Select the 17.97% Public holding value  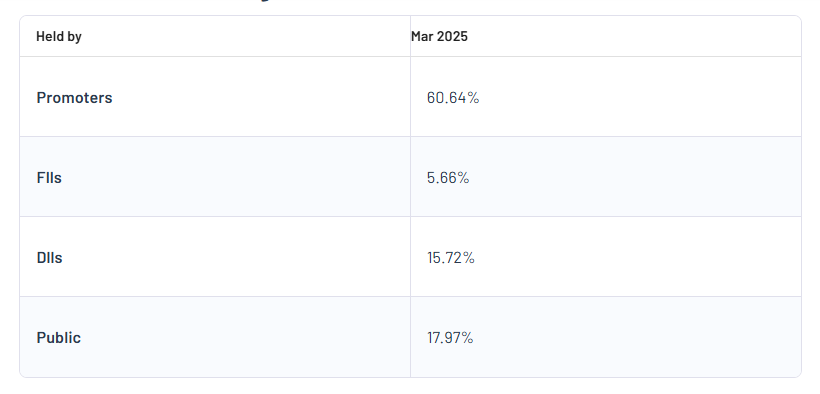450,338
